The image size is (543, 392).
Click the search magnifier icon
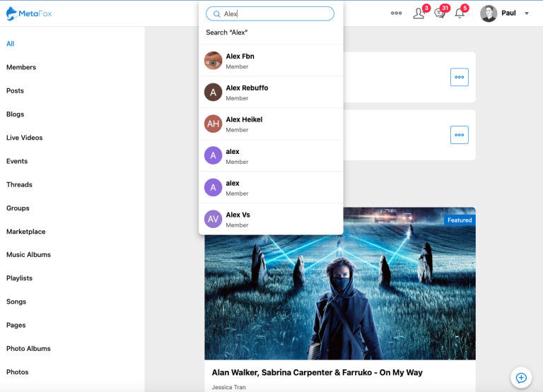coord(217,14)
